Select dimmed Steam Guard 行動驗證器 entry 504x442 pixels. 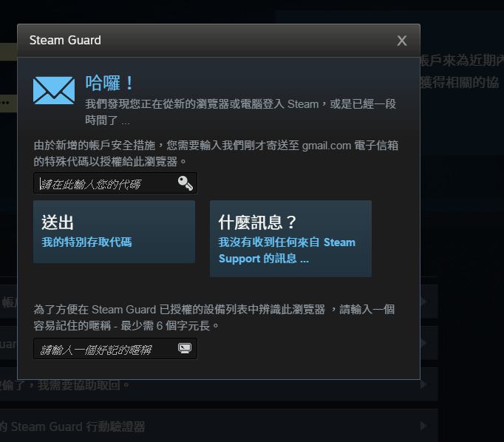click(72, 426)
